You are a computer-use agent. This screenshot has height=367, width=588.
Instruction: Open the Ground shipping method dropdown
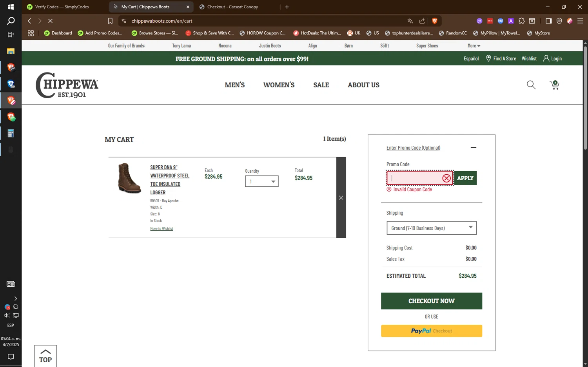point(431,228)
